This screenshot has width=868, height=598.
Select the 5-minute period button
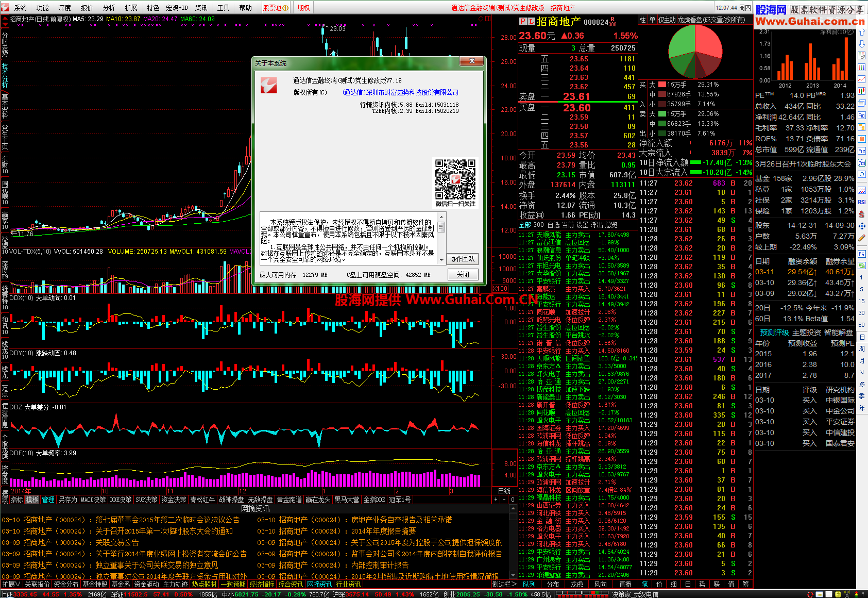[x=861, y=289]
